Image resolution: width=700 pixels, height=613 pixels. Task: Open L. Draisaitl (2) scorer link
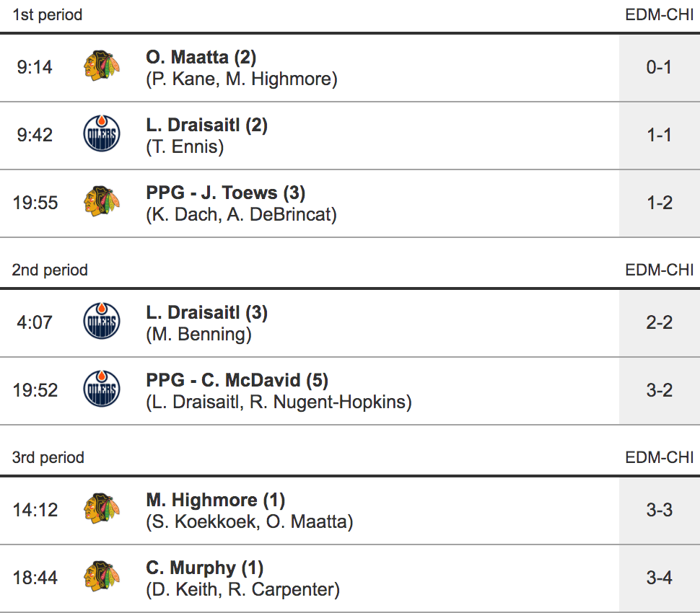tap(206, 125)
